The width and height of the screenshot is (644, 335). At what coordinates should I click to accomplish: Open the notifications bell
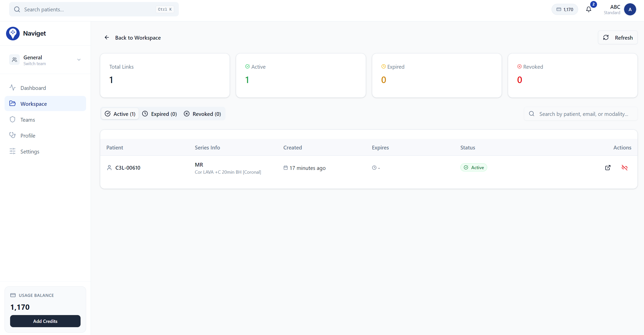[588, 9]
